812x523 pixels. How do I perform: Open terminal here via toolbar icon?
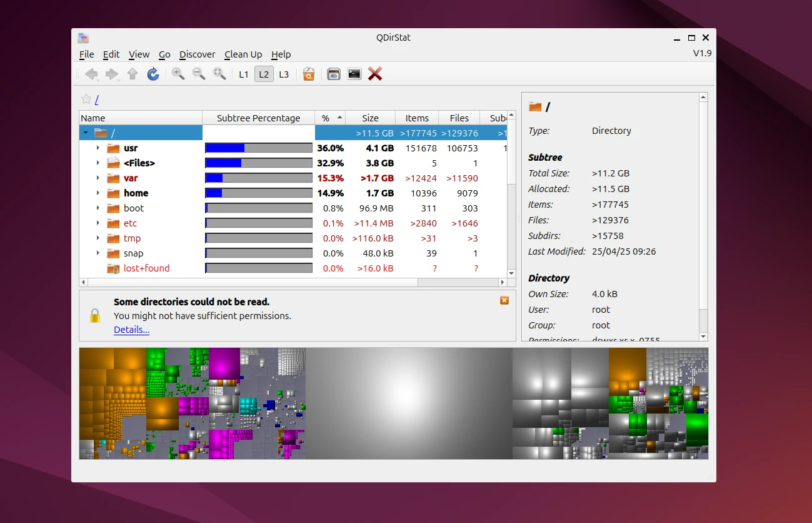[354, 74]
